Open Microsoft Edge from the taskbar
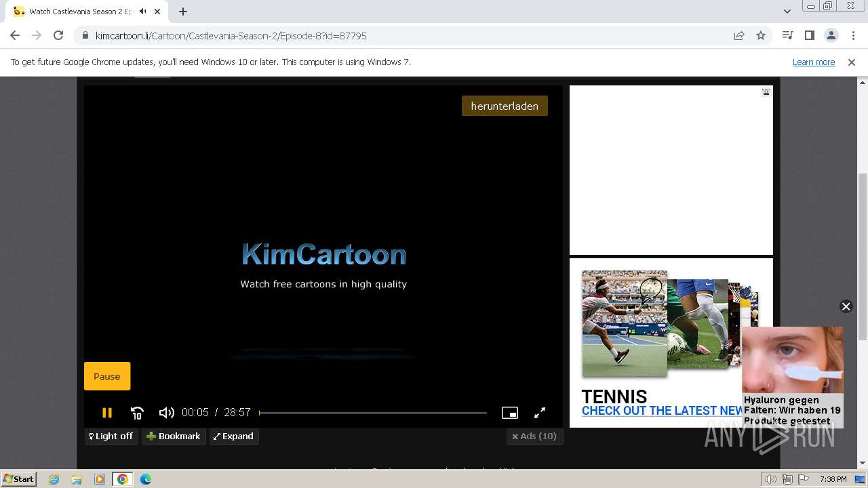This screenshot has height=488, width=868. 146,479
